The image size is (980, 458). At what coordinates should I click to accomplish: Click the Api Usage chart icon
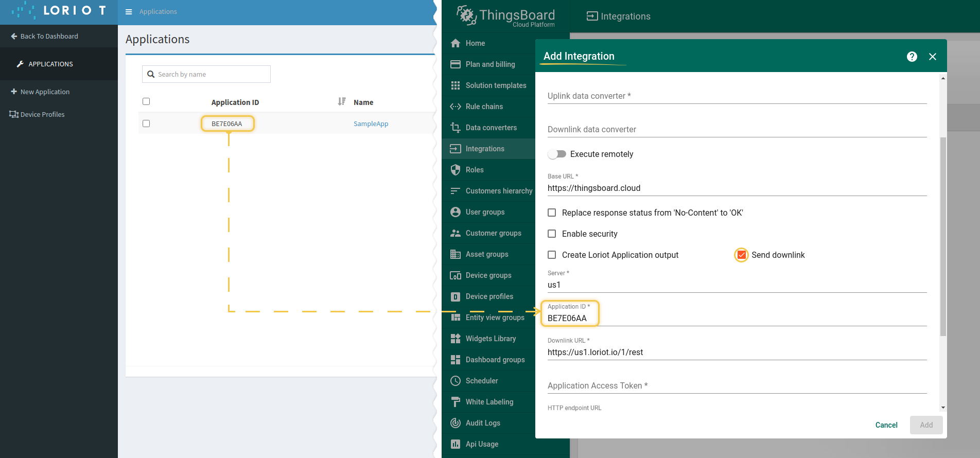455,444
